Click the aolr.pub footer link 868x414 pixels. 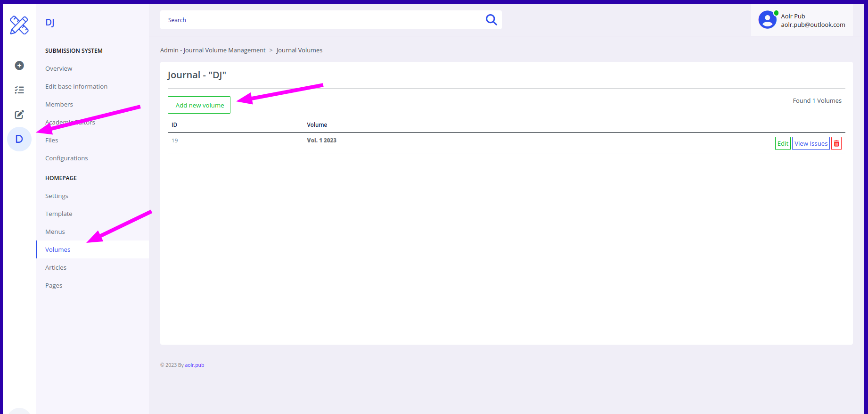pos(194,365)
